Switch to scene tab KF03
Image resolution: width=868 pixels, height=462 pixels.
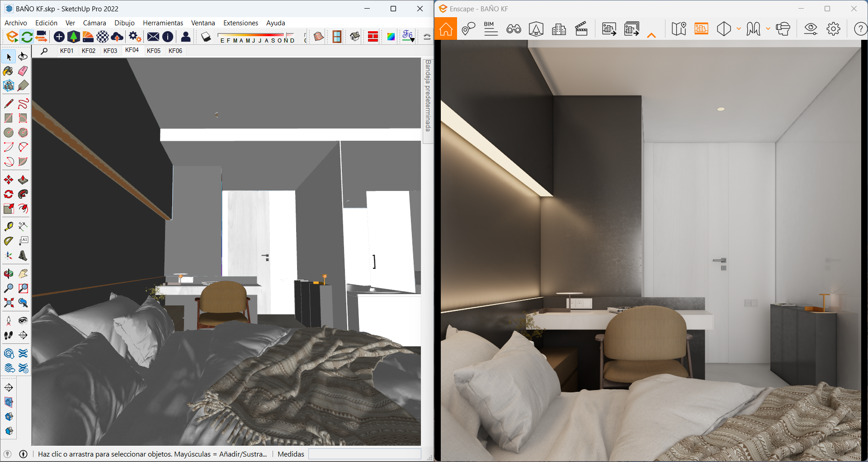pyautogui.click(x=110, y=51)
